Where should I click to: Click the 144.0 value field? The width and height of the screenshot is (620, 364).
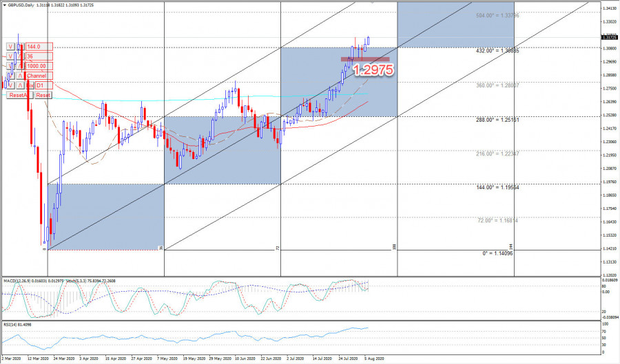(x=39, y=47)
